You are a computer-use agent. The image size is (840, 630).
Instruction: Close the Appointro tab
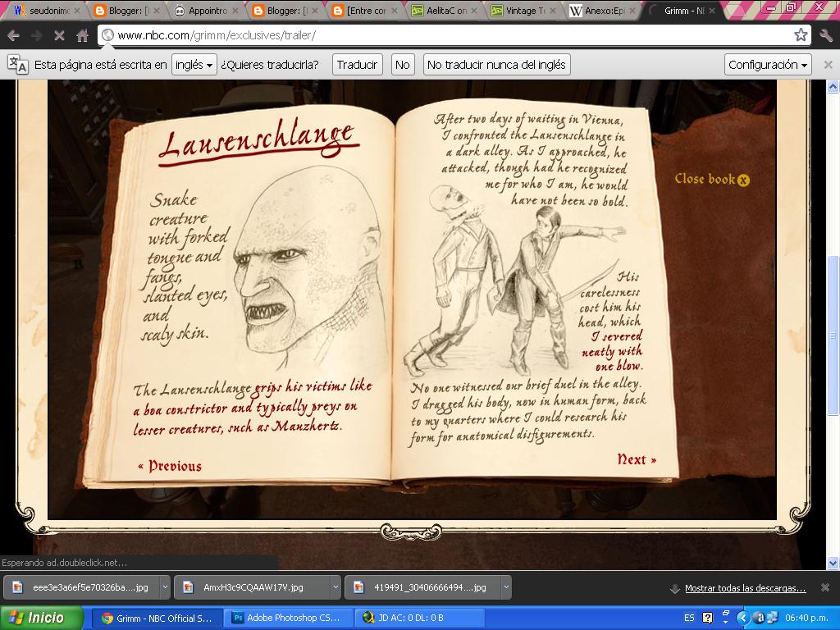235,11
